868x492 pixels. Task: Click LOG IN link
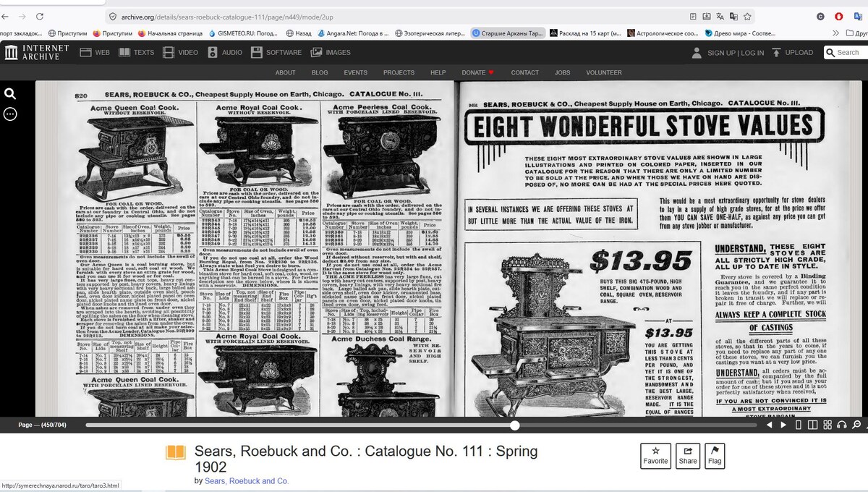752,53
